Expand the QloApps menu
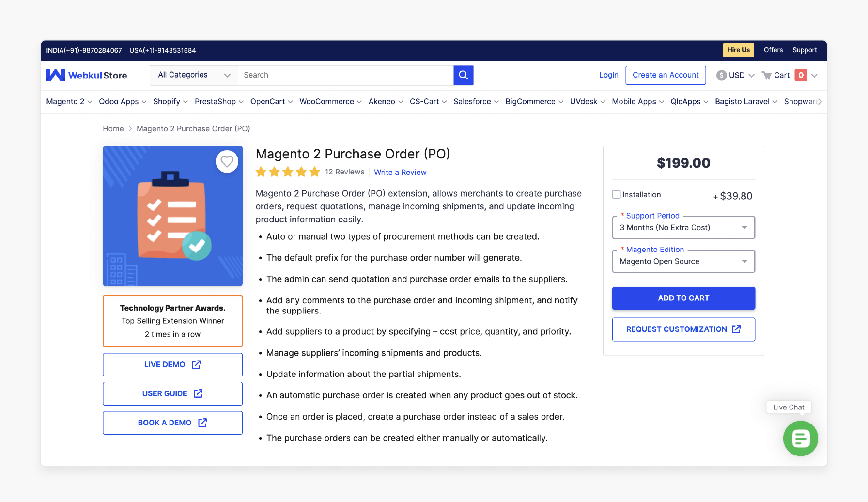 click(x=690, y=101)
